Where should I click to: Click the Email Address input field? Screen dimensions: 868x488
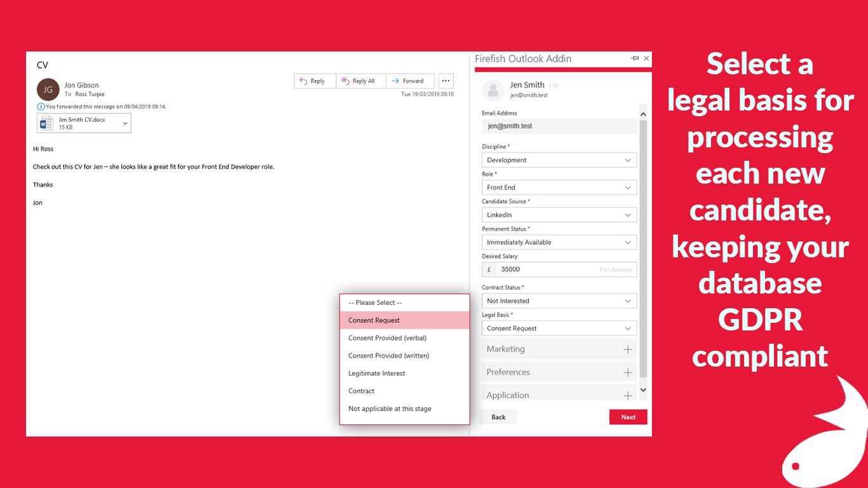pos(559,126)
